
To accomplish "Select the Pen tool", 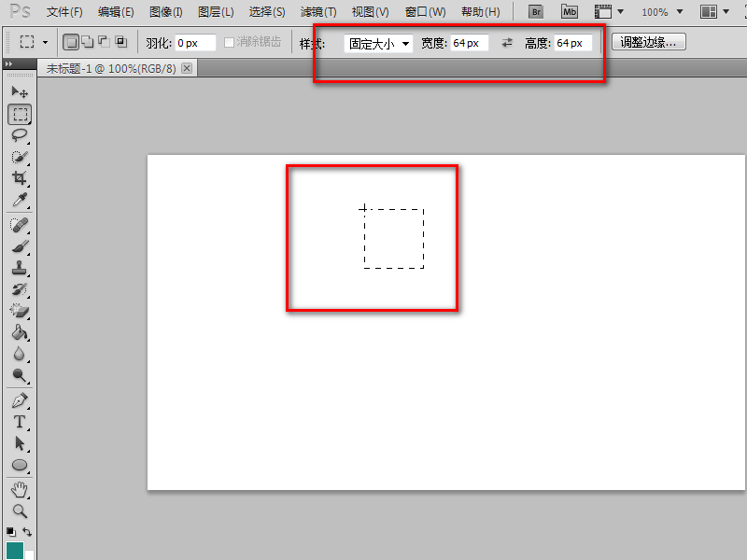I will tap(20, 400).
